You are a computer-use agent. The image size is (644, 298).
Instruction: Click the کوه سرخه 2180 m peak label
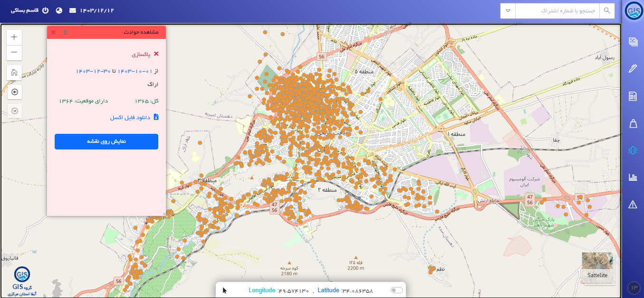coord(289,270)
